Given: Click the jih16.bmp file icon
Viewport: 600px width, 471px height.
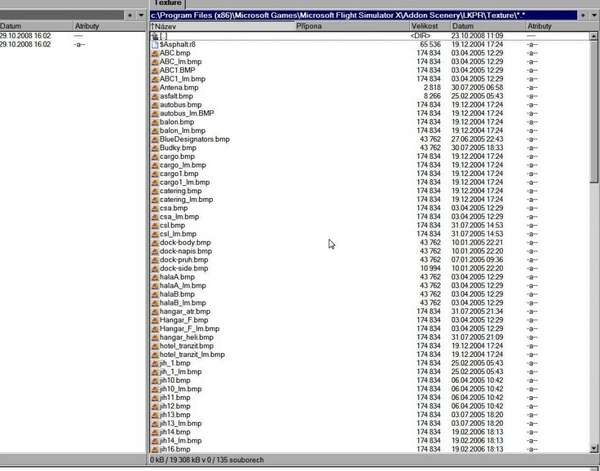Looking at the screenshot, I should [x=153, y=449].
